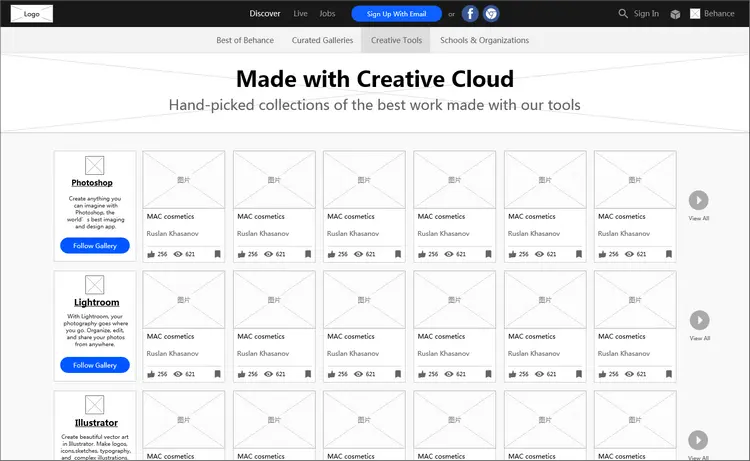Image resolution: width=750 pixels, height=461 pixels.
Task: Click MAC cosmetics title on first Lightroom project
Action: click(170, 336)
